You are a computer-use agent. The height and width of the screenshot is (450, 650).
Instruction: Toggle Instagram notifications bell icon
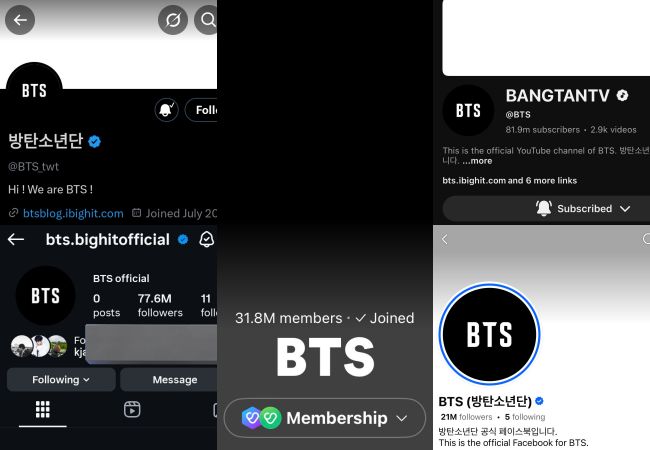206,240
